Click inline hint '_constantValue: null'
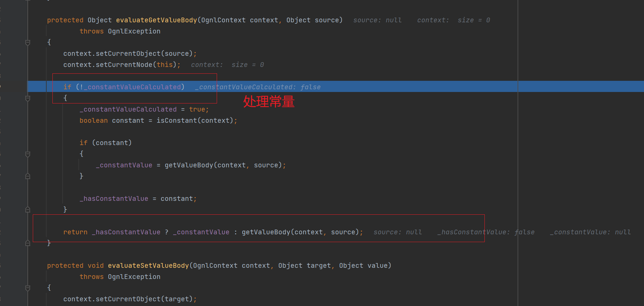Viewport: 644px width, 306px height. coord(590,232)
